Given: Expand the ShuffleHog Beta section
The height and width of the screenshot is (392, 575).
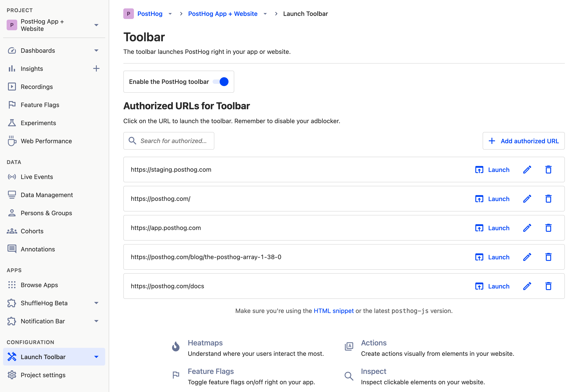Looking at the screenshot, I should (x=96, y=303).
